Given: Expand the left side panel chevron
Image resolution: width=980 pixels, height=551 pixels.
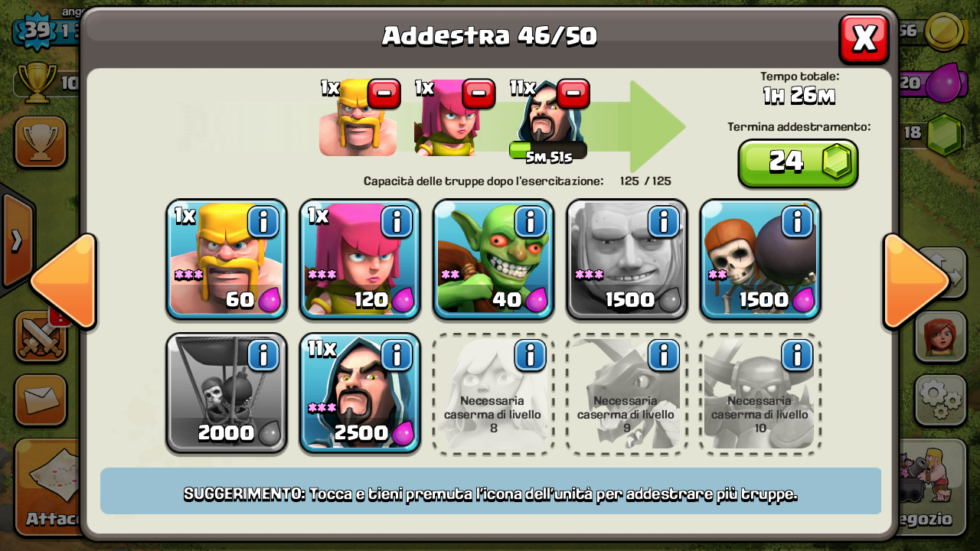Looking at the screenshot, I should tap(17, 241).
